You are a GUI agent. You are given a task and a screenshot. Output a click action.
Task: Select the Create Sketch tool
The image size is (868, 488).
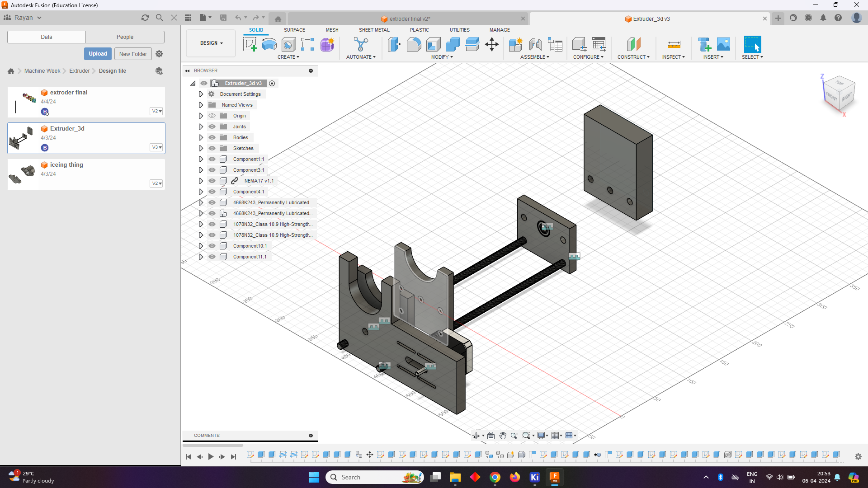pyautogui.click(x=250, y=44)
